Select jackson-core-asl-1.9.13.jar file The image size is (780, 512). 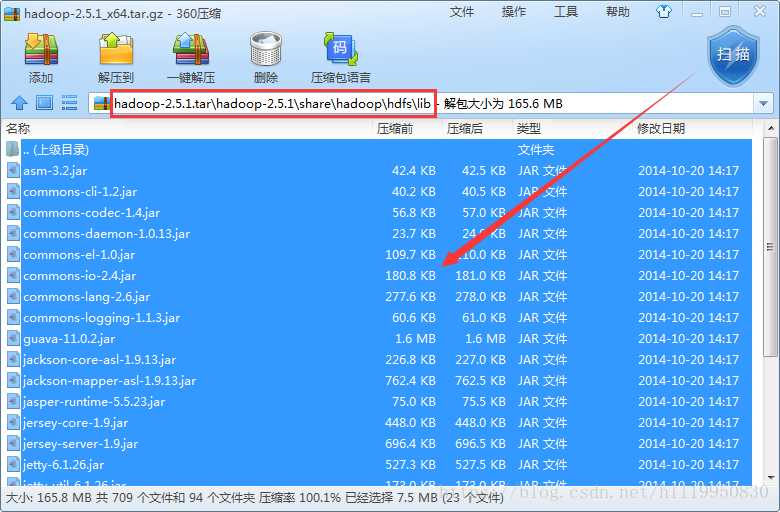pos(379,360)
